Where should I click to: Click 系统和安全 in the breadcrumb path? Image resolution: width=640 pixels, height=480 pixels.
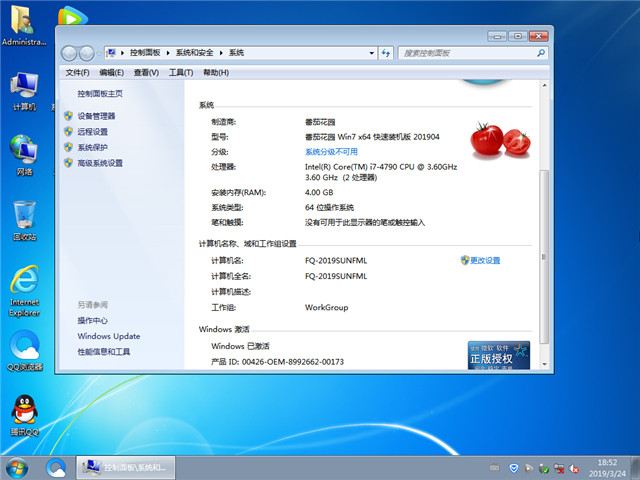click(x=194, y=53)
